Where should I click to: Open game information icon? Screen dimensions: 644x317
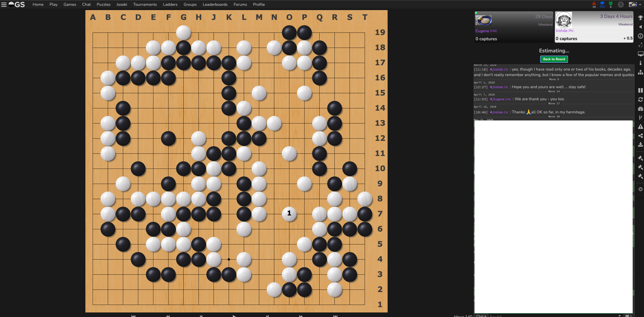point(640,63)
